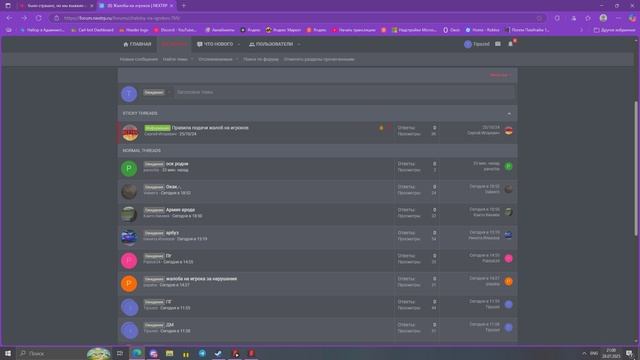This screenshot has width=640, height=360.
Task: Open thread Правила подачи жалоб на игроков
Action: point(210,128)
